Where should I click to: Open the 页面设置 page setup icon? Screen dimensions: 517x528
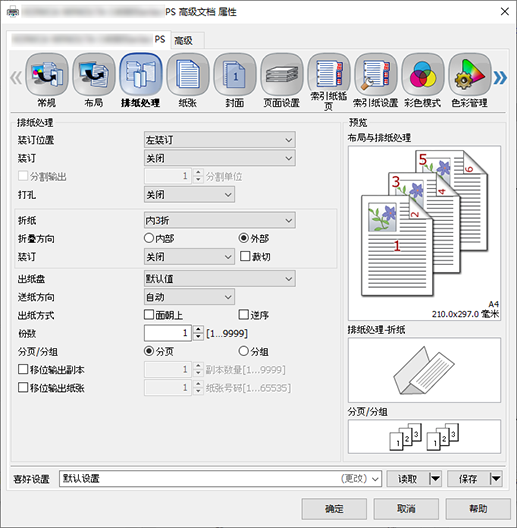click(282, 75)
